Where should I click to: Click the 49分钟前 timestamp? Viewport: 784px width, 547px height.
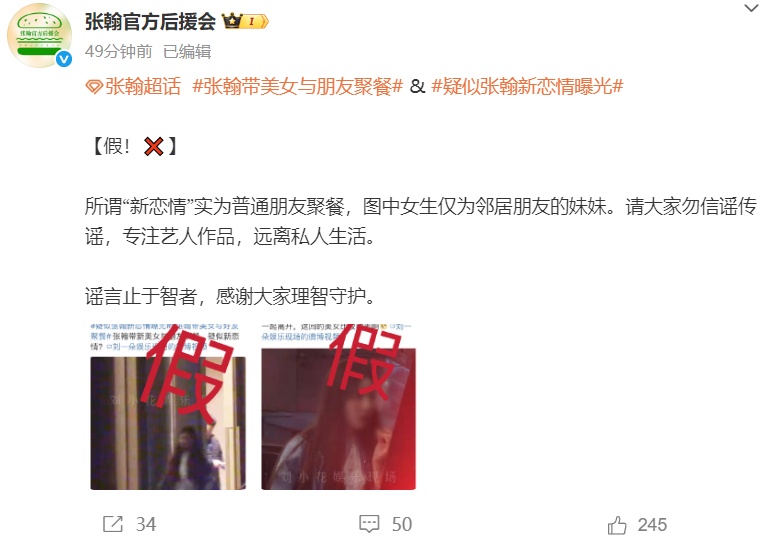click(x=118, y=52)
